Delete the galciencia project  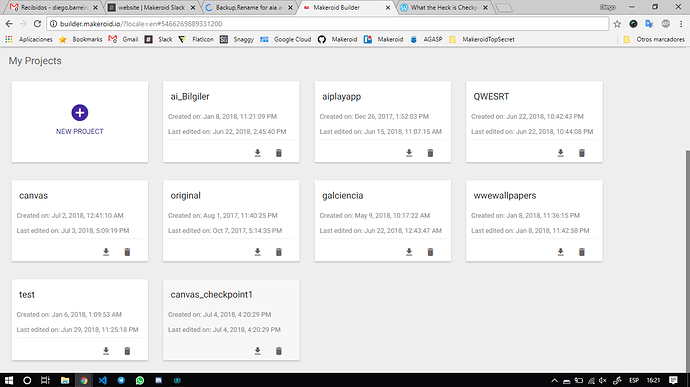click(430, 252)
